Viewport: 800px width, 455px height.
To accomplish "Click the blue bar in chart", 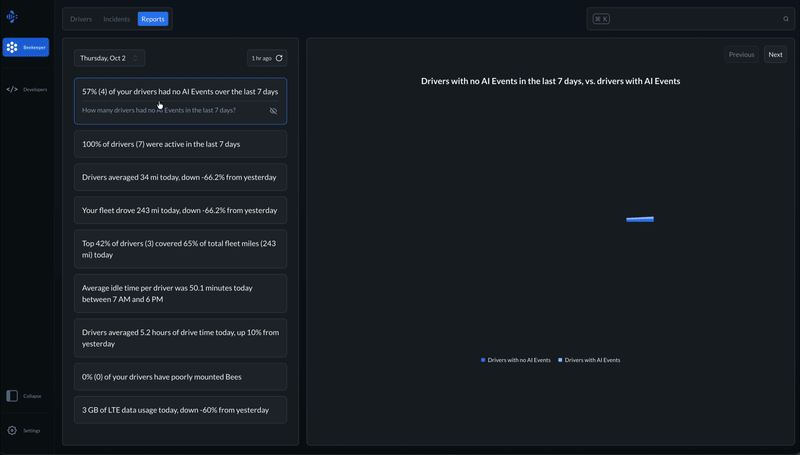I will coord(640,219).
